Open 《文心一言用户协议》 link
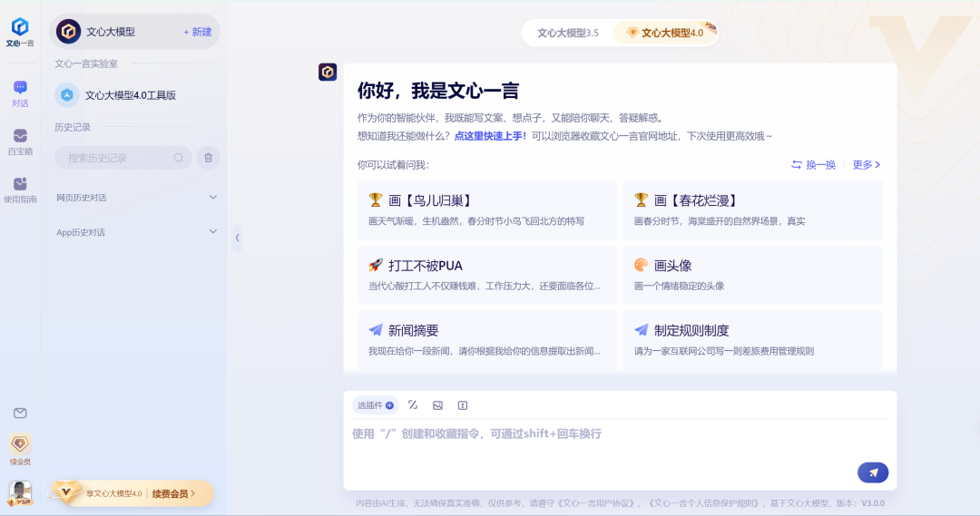 (x=597, y=503)
